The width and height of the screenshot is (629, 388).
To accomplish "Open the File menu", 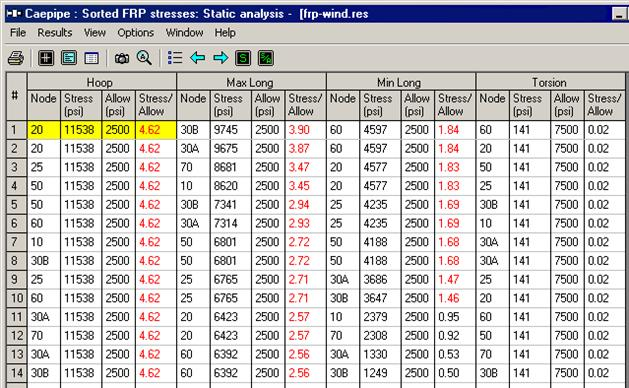I will point(18,33).
